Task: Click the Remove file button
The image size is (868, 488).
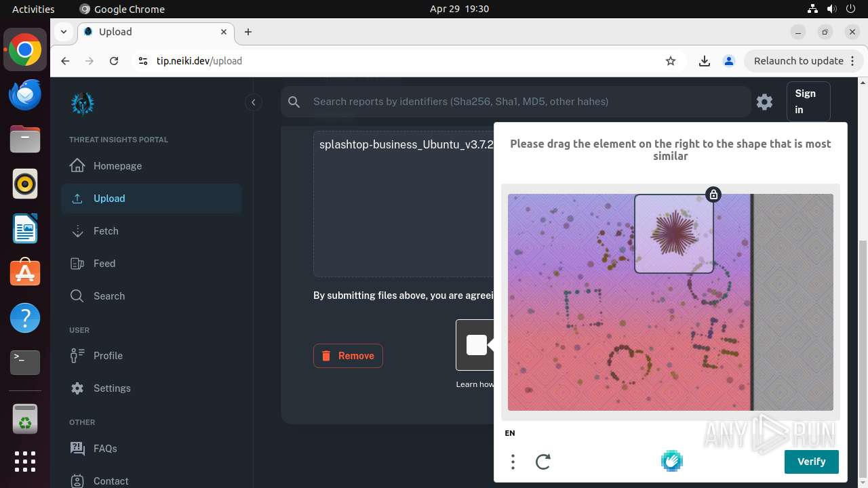Action: [348, 356]
